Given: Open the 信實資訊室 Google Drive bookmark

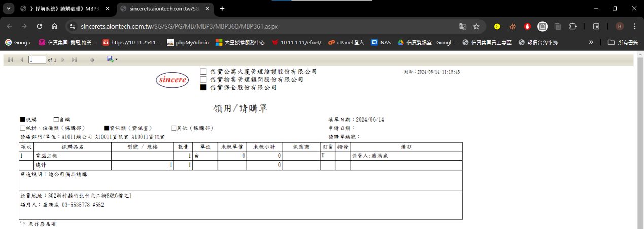Looking at the screenshot, I should coord(426,42).
